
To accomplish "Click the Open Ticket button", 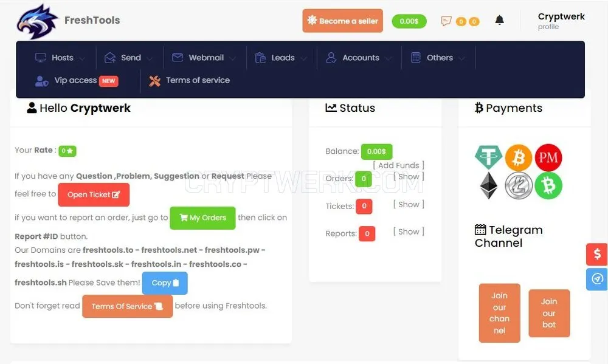I will point(94,194).
